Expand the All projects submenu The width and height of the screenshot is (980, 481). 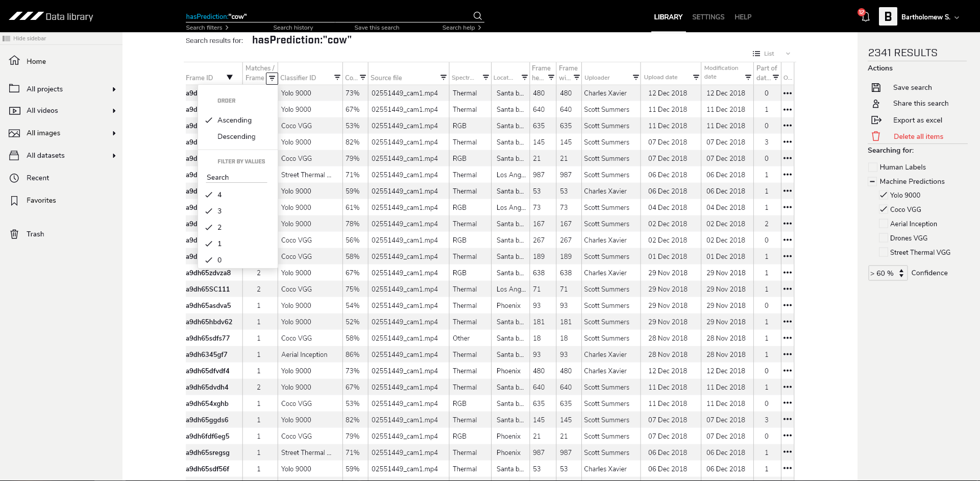click(x=114, y=89)
